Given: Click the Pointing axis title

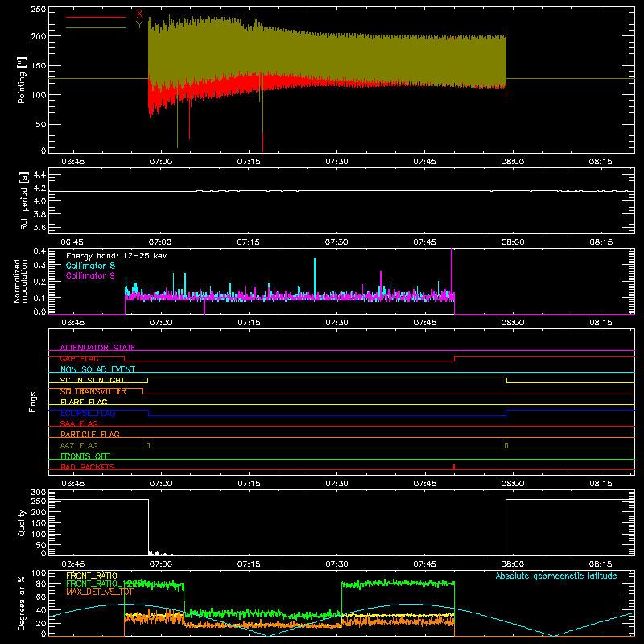Looking at the screenshot, I should [x=22, y=80].
